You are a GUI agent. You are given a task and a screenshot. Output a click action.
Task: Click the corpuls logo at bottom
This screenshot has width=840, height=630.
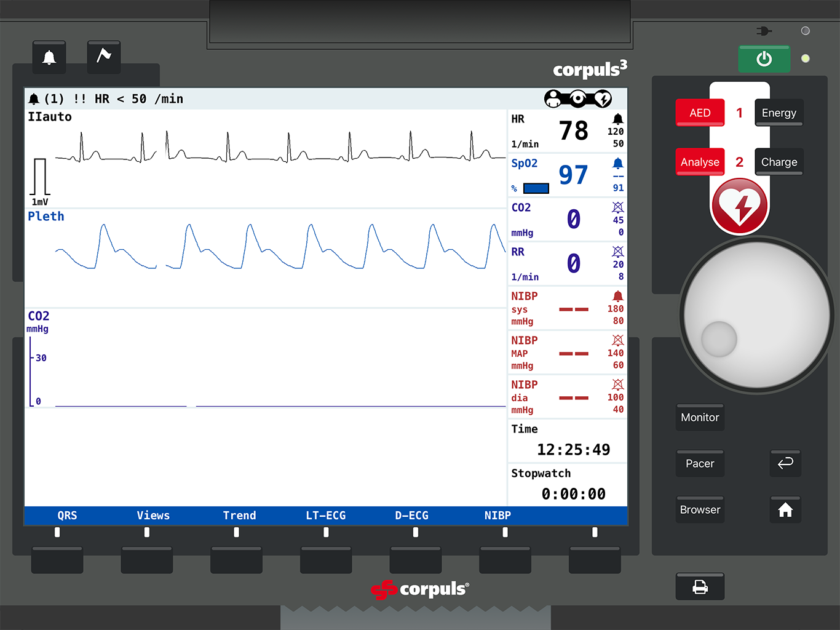click(x=420, y=589)
